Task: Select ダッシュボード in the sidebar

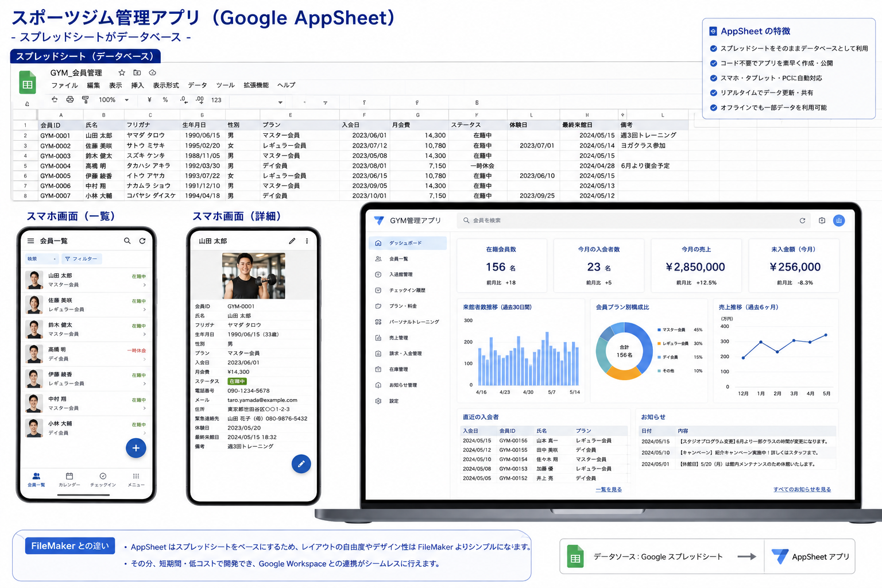Action: (x=408, y=243)
